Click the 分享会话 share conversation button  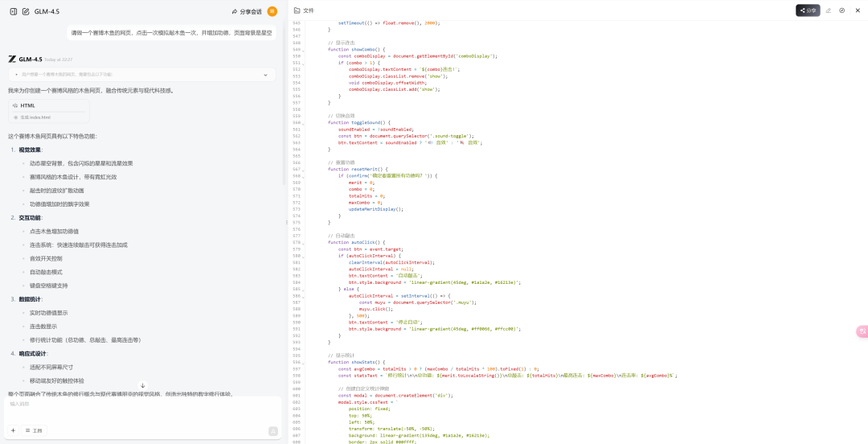pyautogui.click(x=247, y=11)
